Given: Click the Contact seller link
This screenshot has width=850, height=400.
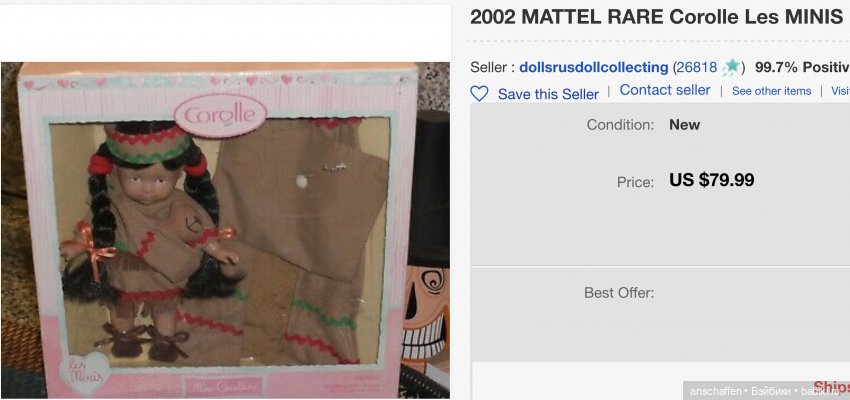Looking at the screenshot, I should pos(665,90).
